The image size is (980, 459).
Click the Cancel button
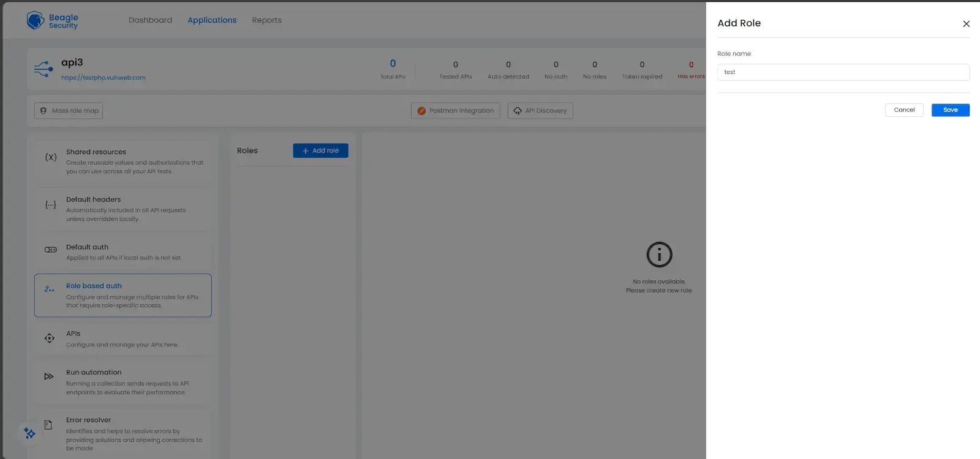point(904,110)
